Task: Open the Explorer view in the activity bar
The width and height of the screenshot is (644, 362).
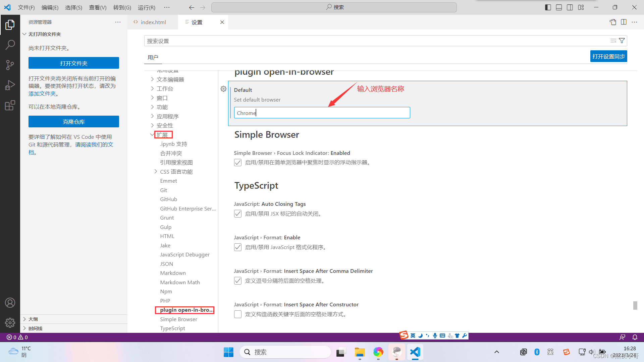Action: click(x=10, y=24)
